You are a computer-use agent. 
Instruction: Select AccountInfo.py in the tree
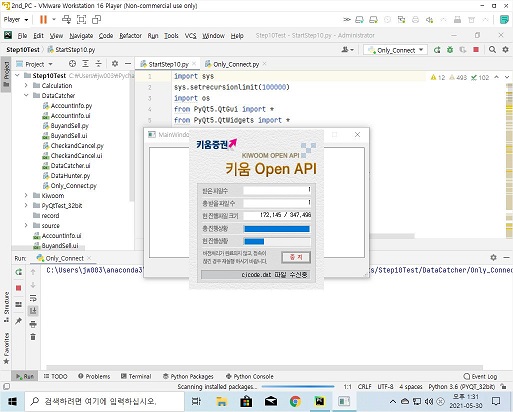[68, 106]
